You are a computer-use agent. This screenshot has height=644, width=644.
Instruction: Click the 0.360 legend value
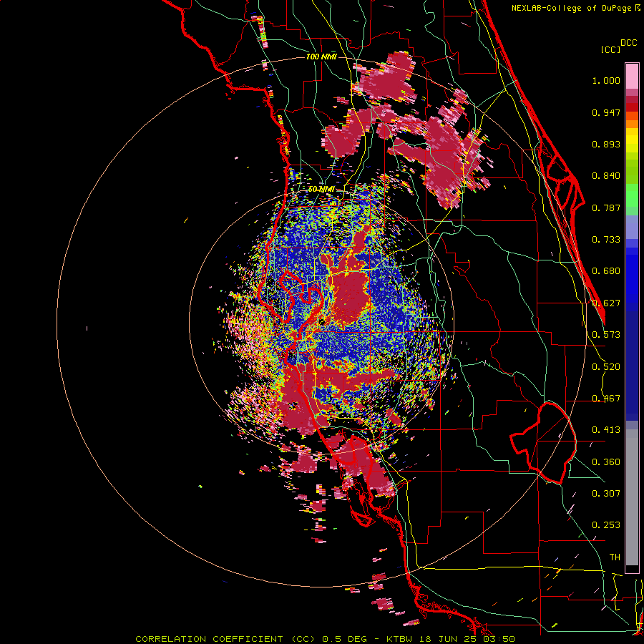[606, 462]
